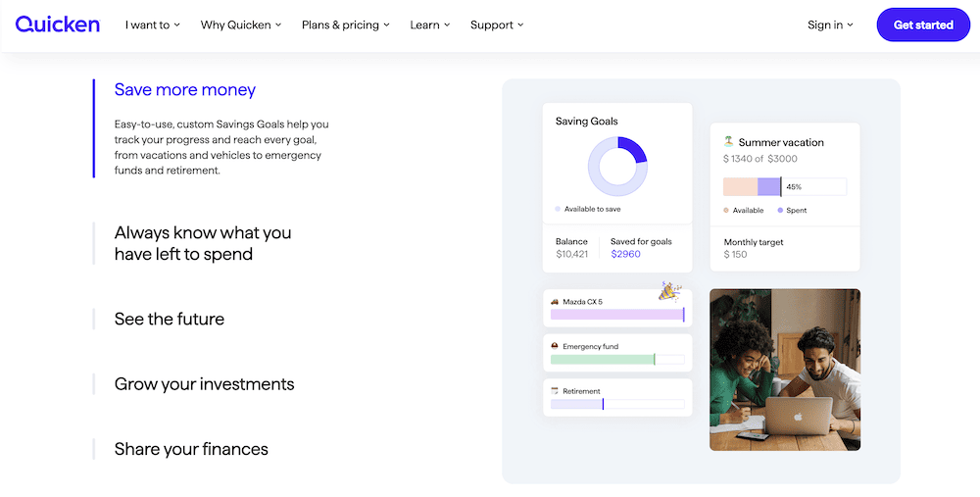Screen dimensions: 980x497
Task: Expand the "I want to" menu
Action: tap(153, 25)
